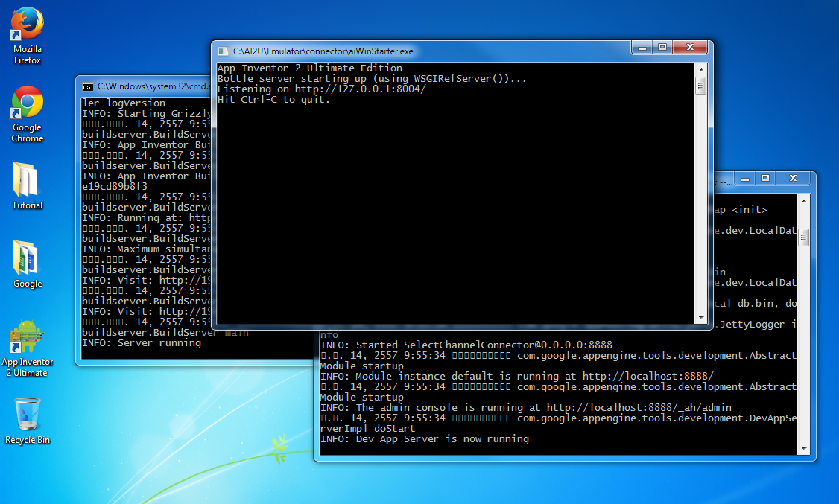The width and height of the screenshot is (839, 504).
Task: Open the Mozilla Firefox desktop shortcut
Action: coord(28,36)
